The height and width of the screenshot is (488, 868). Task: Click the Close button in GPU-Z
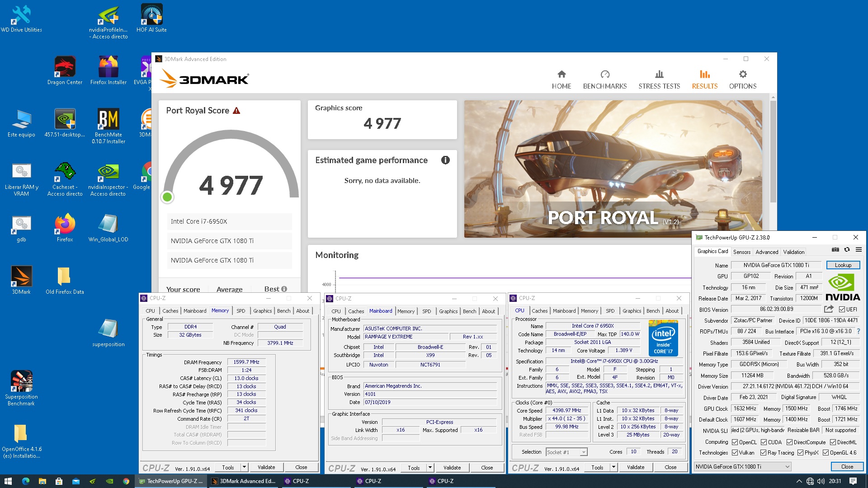coord(847,467)
